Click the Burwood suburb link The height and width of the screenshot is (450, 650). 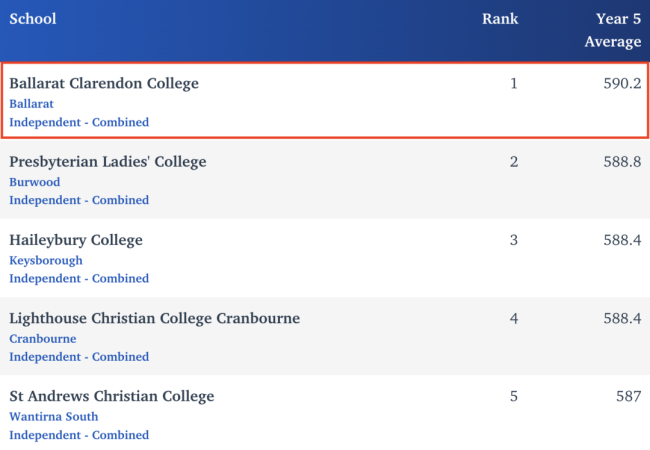pos(35,182)
